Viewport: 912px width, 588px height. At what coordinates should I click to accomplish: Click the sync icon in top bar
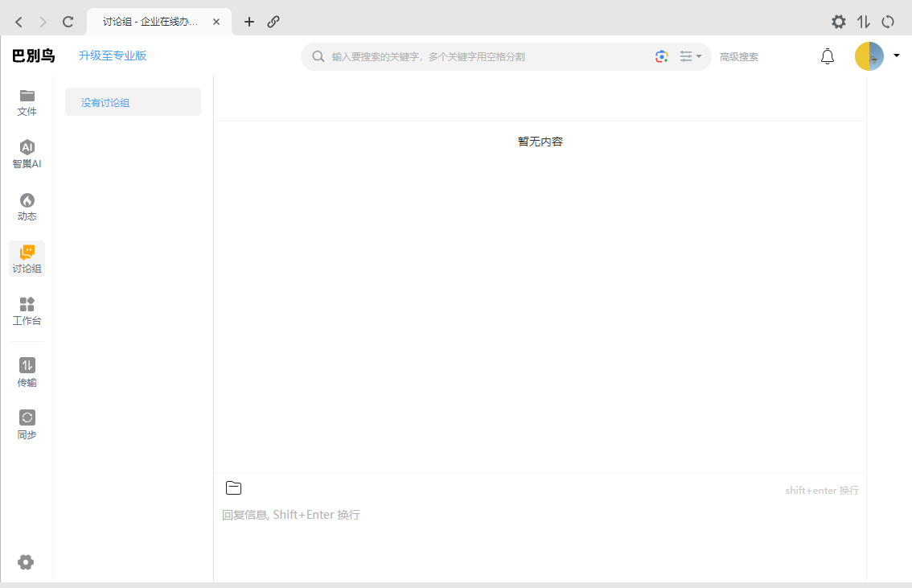pyautogui.click(x=888, y=22)
